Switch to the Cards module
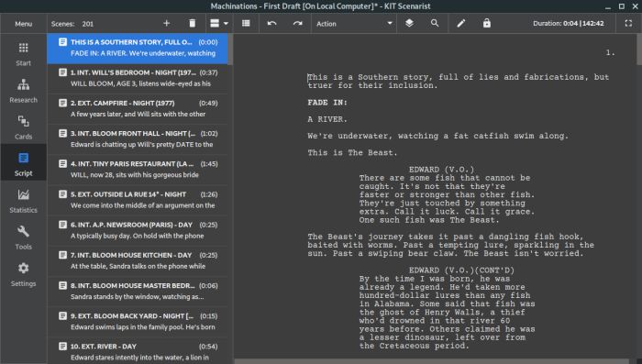Image resolution: width=642 pixels, height=364 pixels. click(23, 127)
